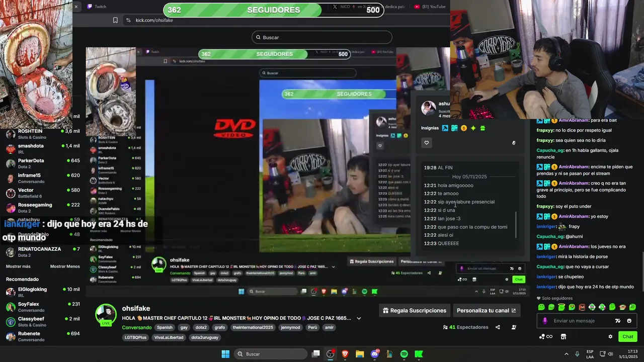This screenshot has height=362, width=644.
Task: Close the browser tab left of Twitch
Action: [x=76, y=7]
